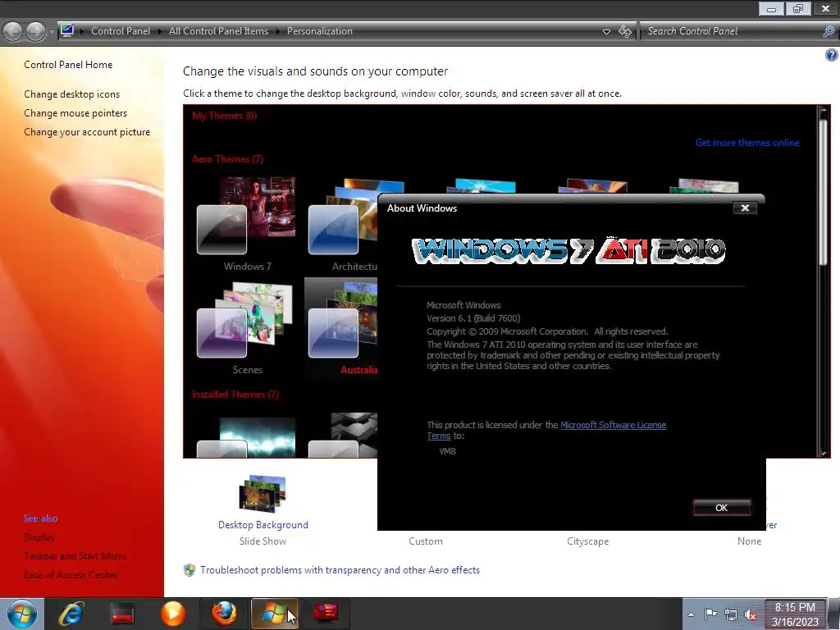Viewport: 840px width, 630px height.
Task: Open Taskbar and Start Menu link
Action: click(75, 556)
